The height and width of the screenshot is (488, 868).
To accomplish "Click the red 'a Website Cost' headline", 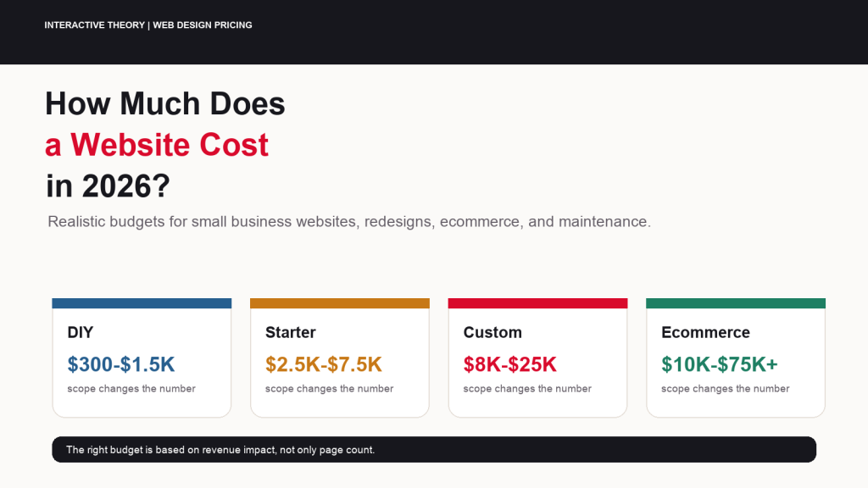I will point(157,145).
